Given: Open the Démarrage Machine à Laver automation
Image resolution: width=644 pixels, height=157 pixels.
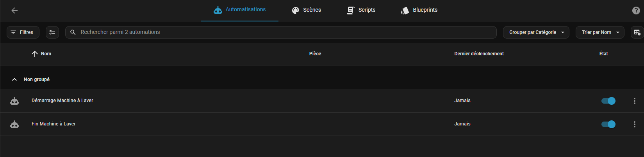Looking at the screenshot, I should coord(62,101).
